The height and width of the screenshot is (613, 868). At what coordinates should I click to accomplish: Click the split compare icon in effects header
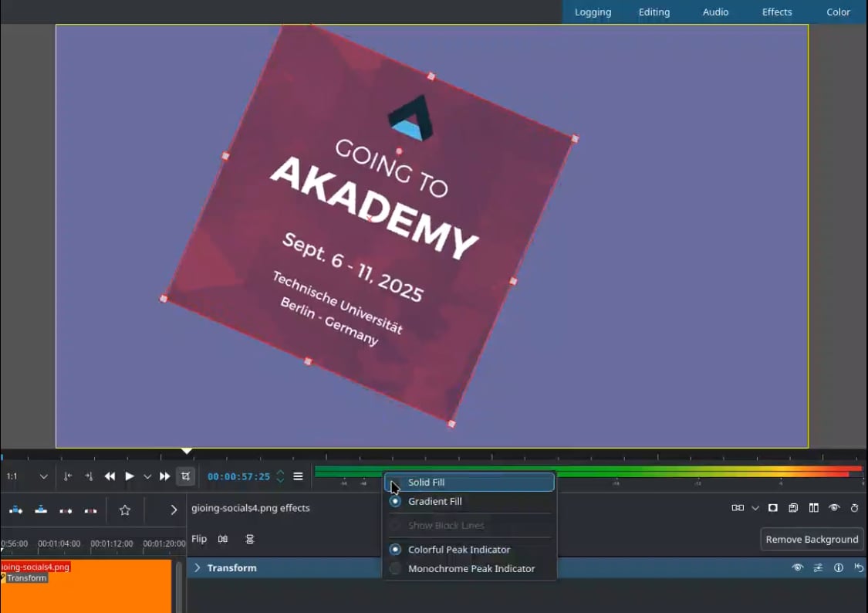point(814,508)
